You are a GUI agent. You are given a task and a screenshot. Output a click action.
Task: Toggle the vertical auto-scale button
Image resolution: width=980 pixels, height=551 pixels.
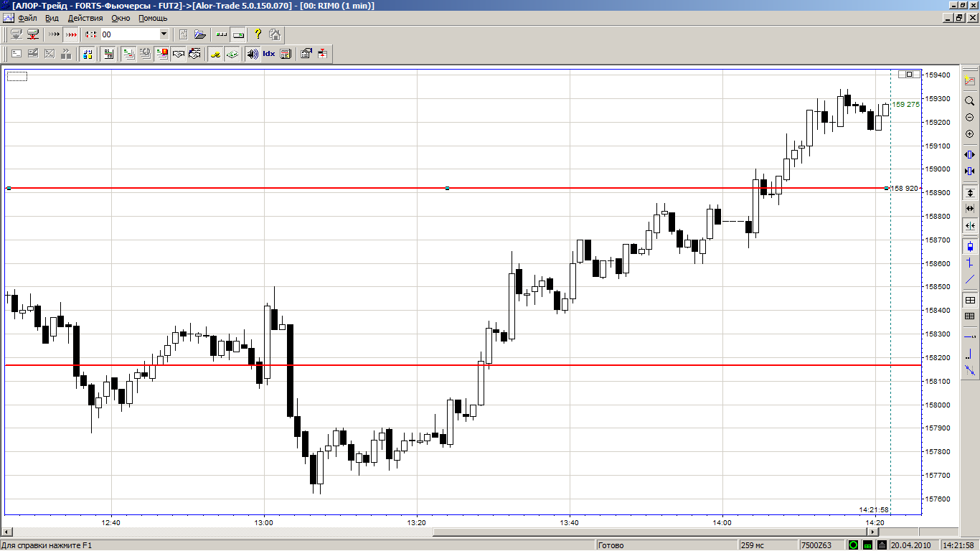pyautogui.click(x=970, y=193)
